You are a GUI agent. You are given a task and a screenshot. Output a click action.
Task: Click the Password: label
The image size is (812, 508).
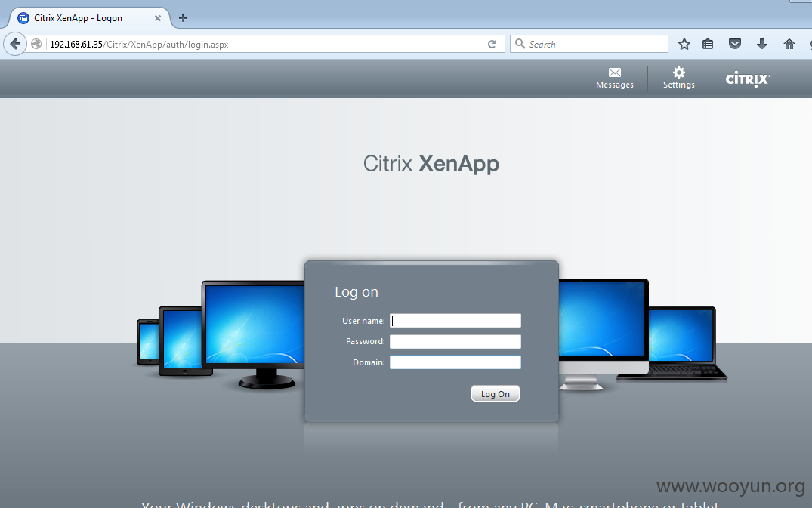point(366,341)
